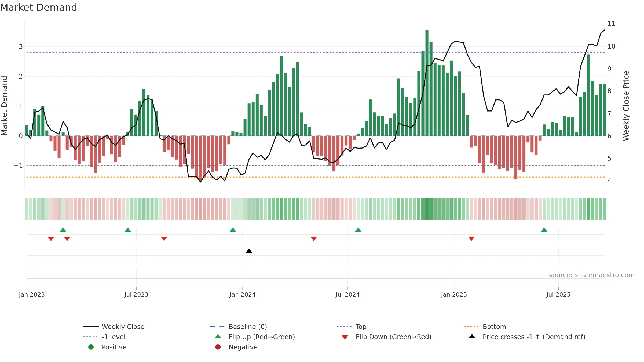
Task: Click the Jul 2025 axis label
Action: (x=558, y=294)
